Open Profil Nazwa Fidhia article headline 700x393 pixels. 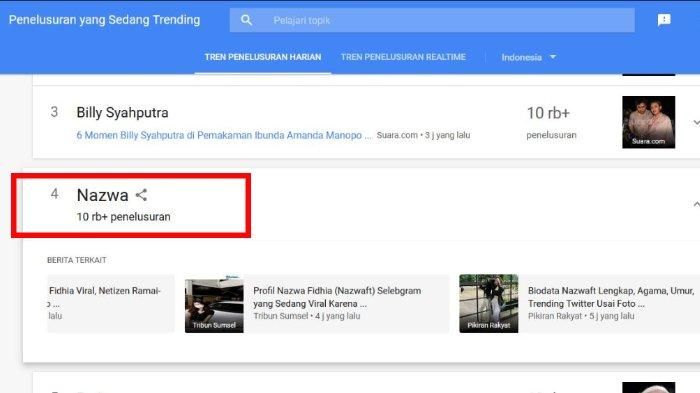click(x=337, y=297)
